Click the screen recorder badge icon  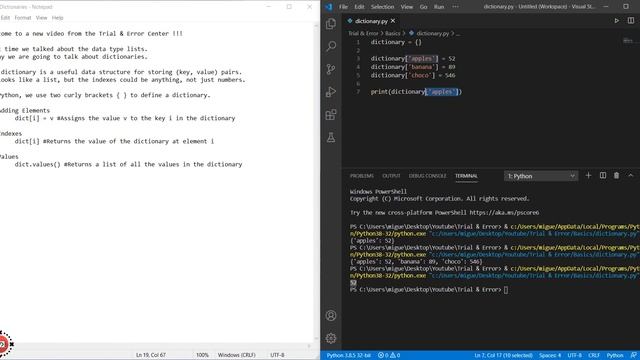click(x=4, y=344)
